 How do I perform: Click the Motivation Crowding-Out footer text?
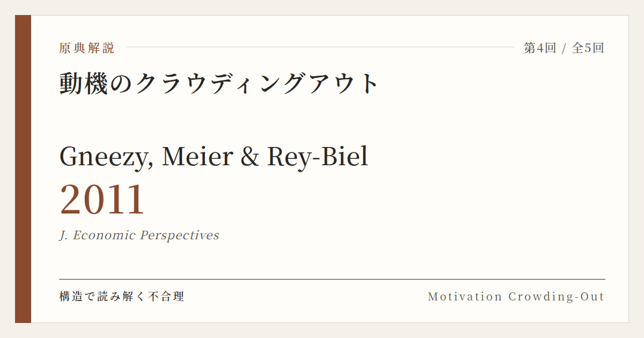coord(516,296)
